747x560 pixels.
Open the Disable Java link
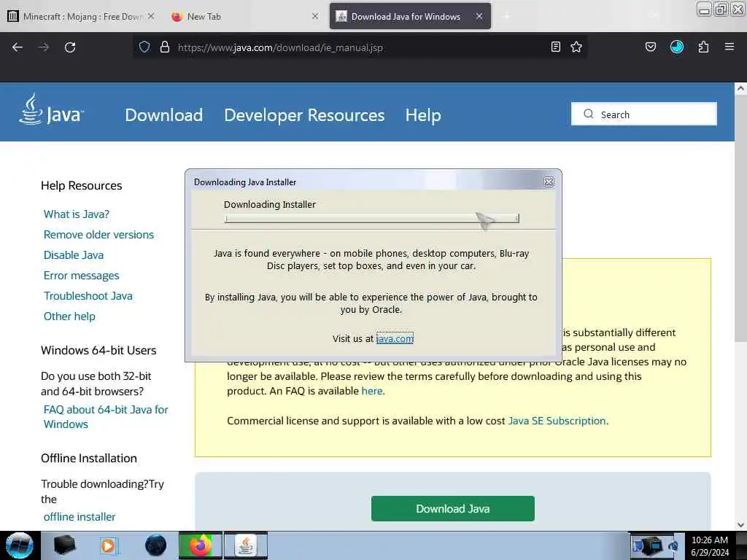[x=74, y=255]
